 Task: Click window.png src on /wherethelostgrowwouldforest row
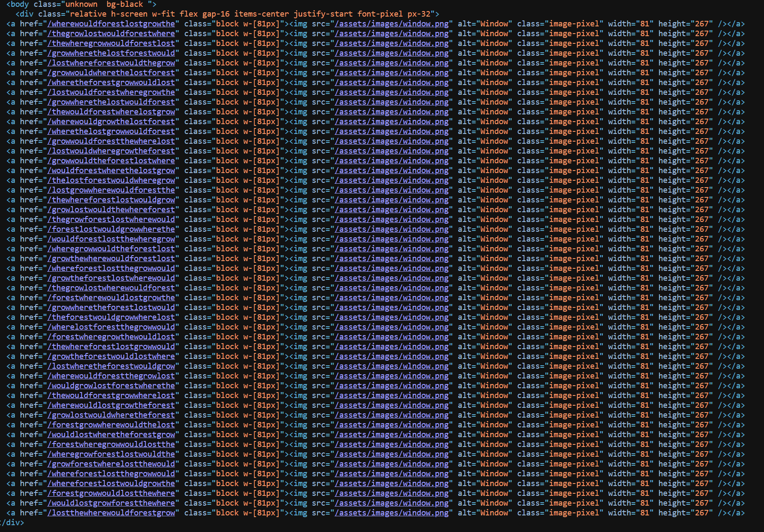coord(392,131)
